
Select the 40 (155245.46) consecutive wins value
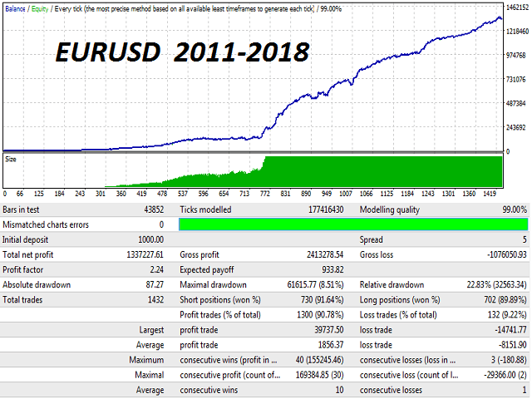point(319,360)
